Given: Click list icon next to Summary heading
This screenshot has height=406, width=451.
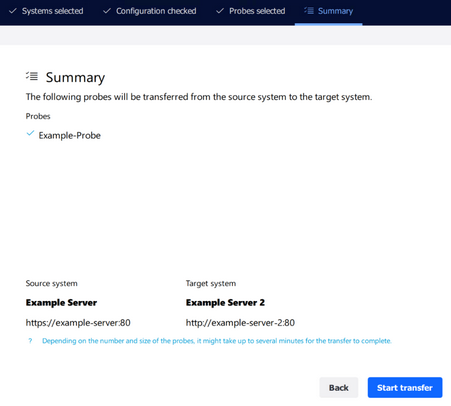Looking at the screenshot, I should [32, 76].
